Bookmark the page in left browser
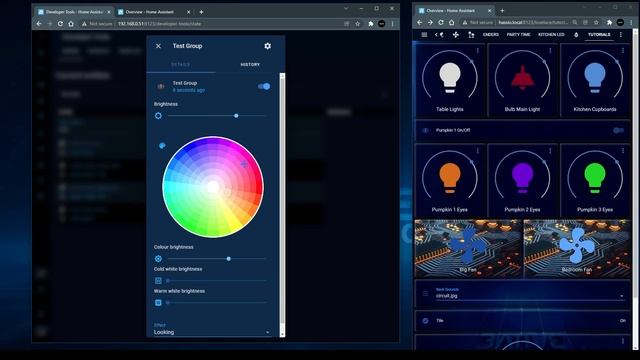 tap(358, 24)
